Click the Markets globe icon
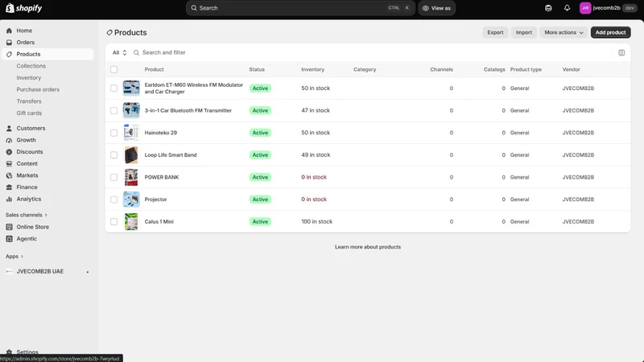The height and width of the screenshot is (362, 644). pyautogui.click(x=9, y=175)
